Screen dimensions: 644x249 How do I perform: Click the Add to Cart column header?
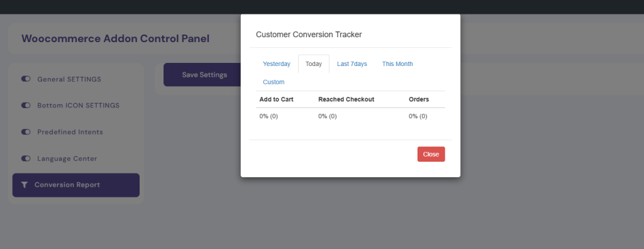click(x=277, y=99)
